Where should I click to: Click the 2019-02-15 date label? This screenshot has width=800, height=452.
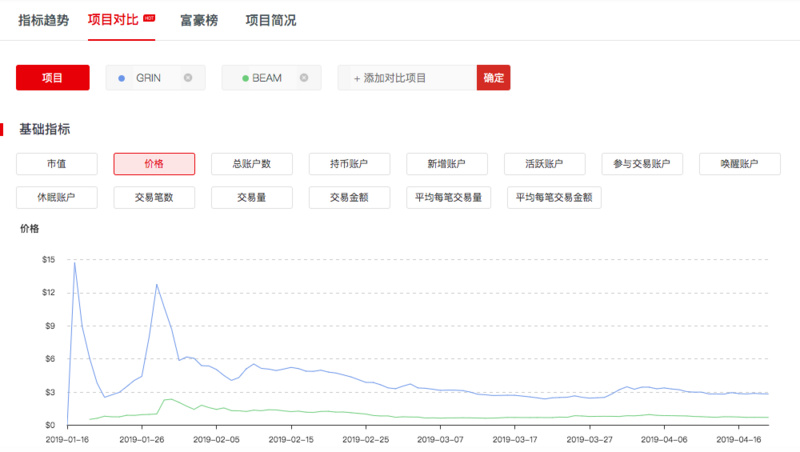(291, 439)
